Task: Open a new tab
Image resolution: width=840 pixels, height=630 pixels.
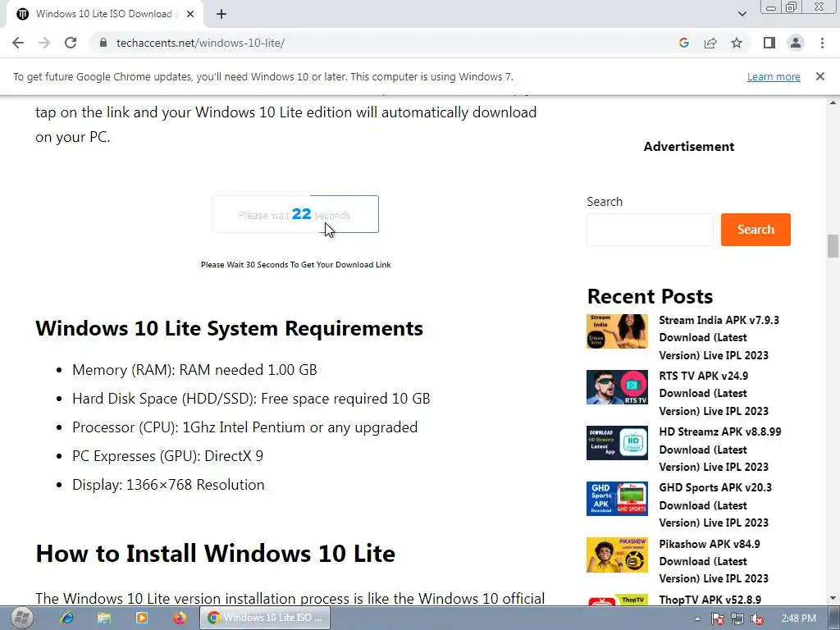Action: click(x=221, y=15)
